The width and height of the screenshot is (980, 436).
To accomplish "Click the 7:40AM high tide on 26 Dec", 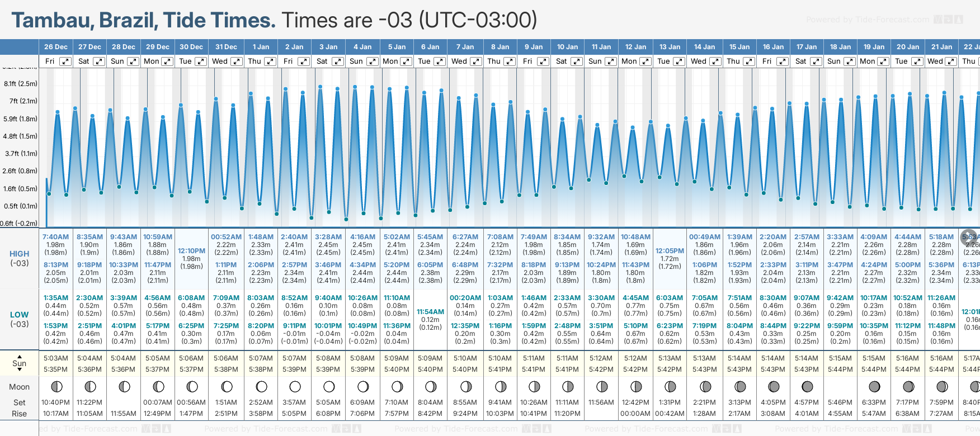I will point(55,237).
